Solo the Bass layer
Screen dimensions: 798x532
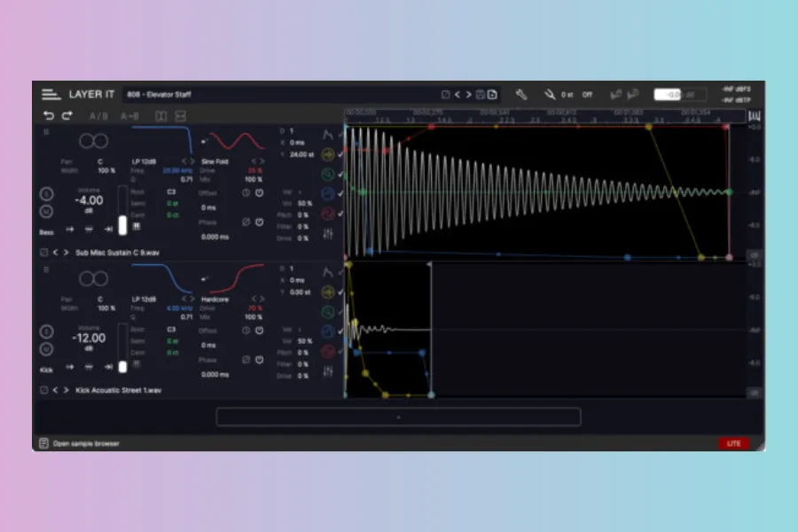pyautogui.click(x=46, y=194)
